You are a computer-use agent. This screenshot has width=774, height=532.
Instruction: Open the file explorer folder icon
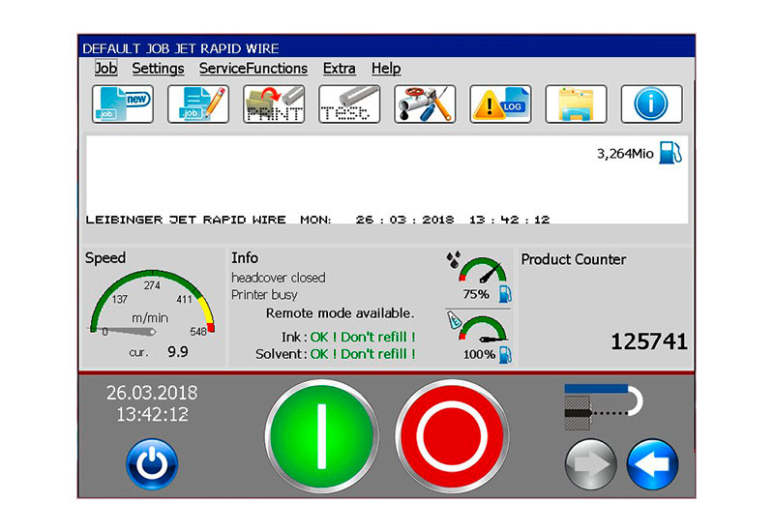tap(576, 104)
